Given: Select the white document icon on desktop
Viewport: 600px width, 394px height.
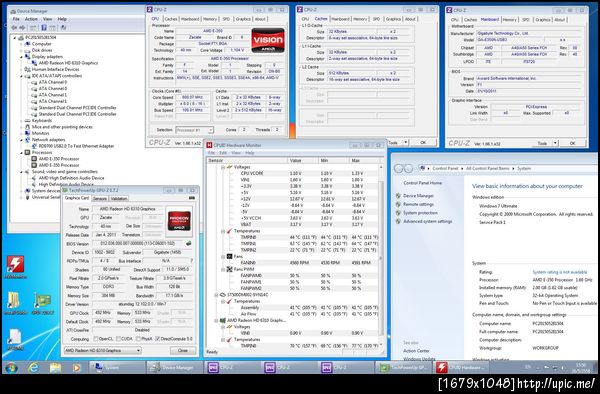Looking at the screenshot, I should coord(15,337).
